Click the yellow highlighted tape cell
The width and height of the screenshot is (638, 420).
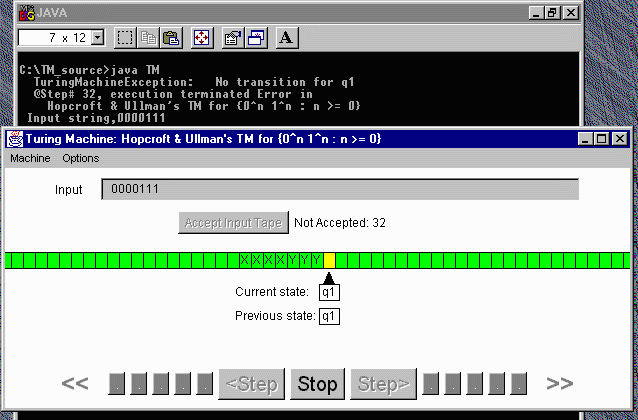pos(329,261)
